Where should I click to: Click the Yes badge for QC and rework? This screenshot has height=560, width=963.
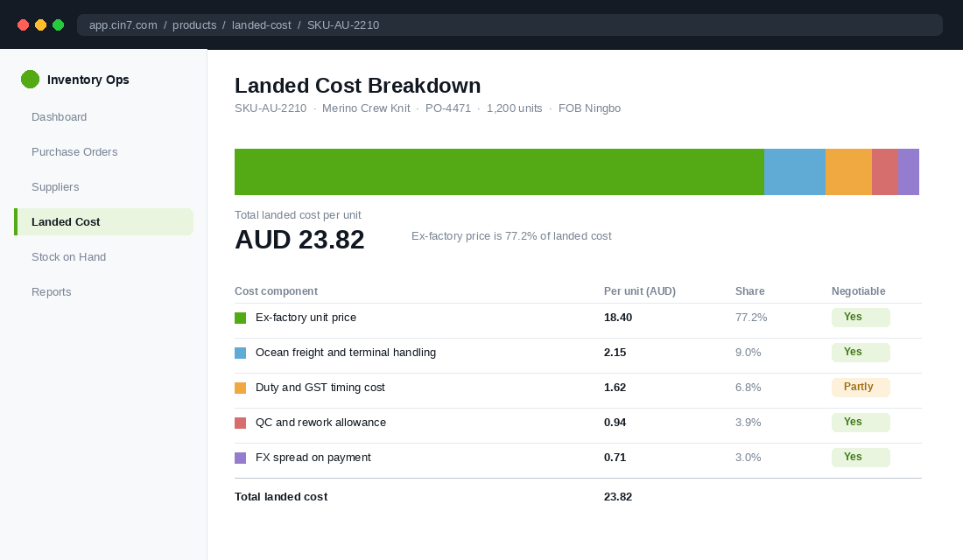[x=861, y=423]
